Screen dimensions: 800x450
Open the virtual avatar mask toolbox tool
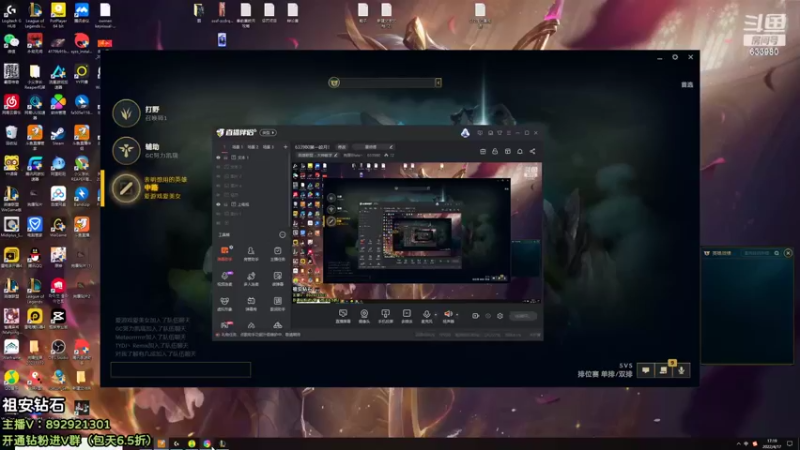[x=224, y=303]
